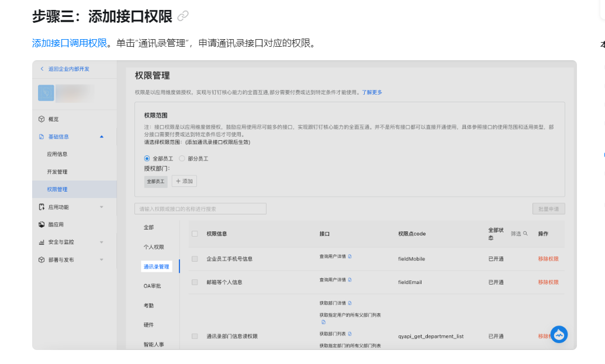Expand the 应用功能 dropdown arrow
This screenshot has height=364, width=605.
[102, 207]
